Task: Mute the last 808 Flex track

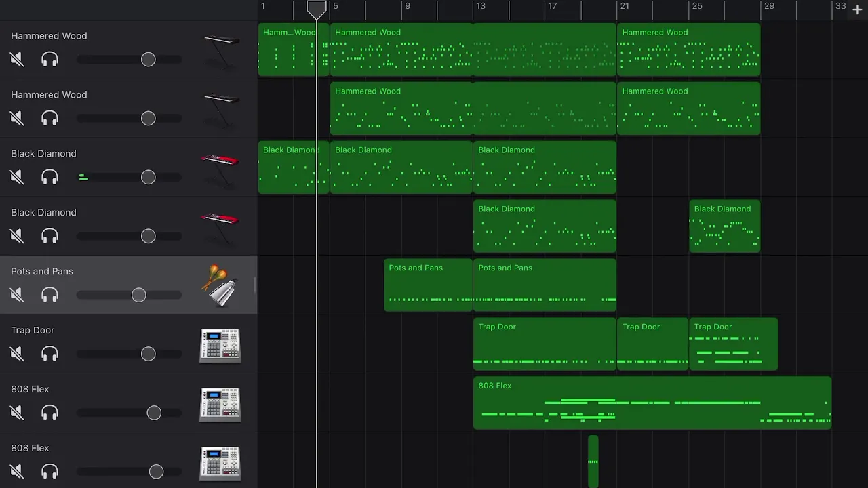Action: (18, 472)
